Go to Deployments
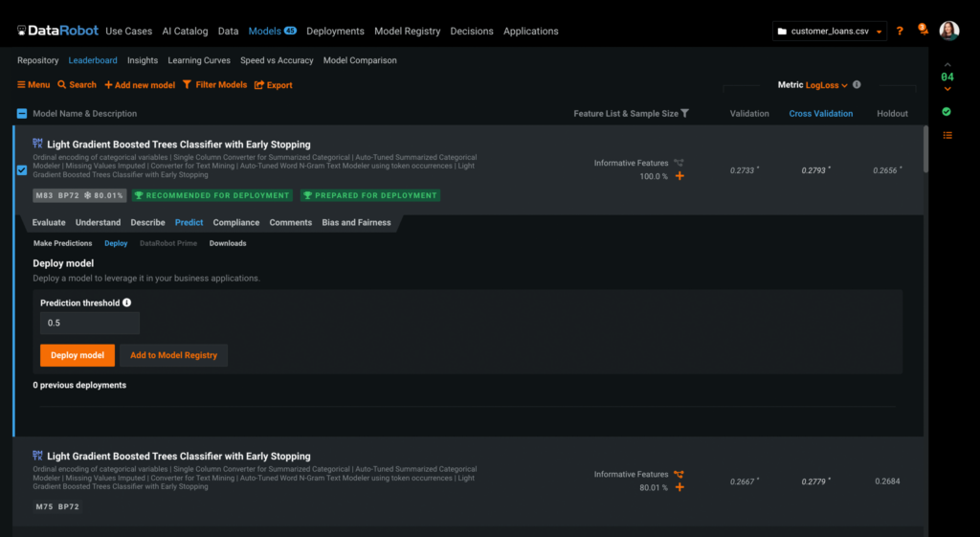980x537 pixels. click(335, 31)
